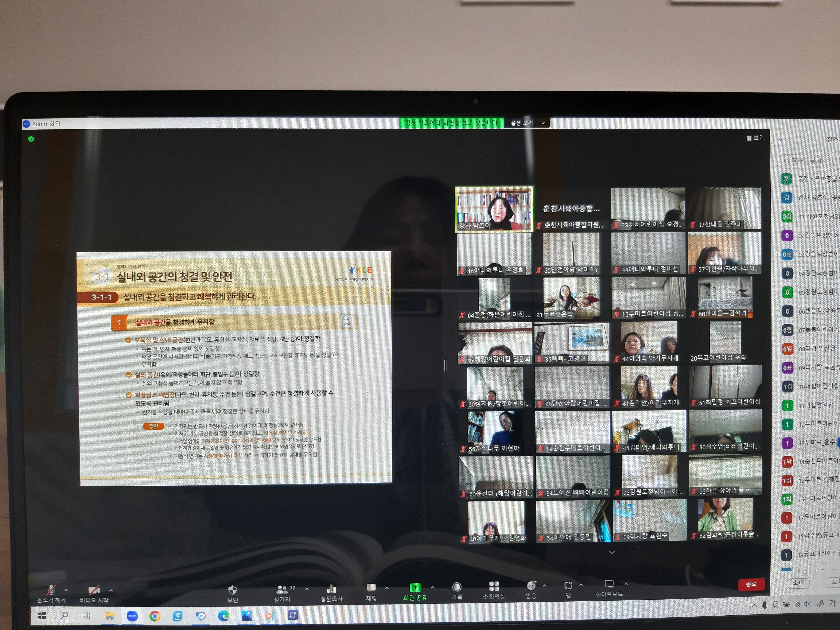Open Microsoft Edge from the taskbar

pos(223,616)
